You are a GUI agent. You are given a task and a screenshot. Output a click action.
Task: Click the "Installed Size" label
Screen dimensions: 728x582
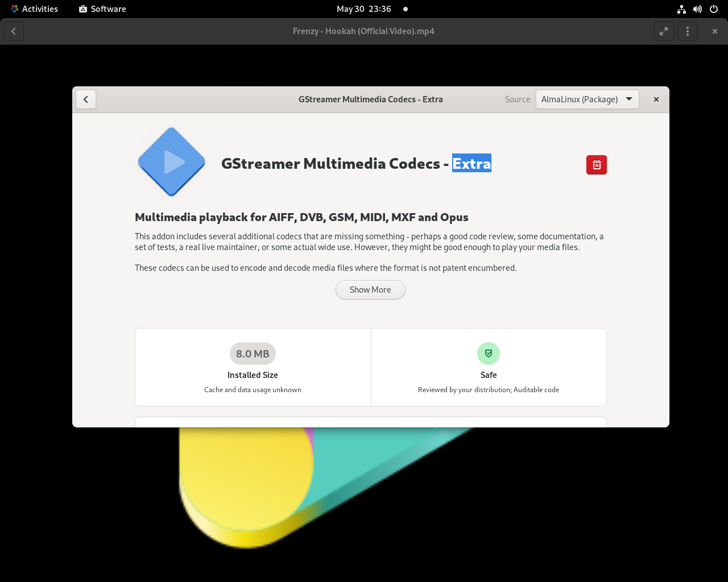point(253,375)
